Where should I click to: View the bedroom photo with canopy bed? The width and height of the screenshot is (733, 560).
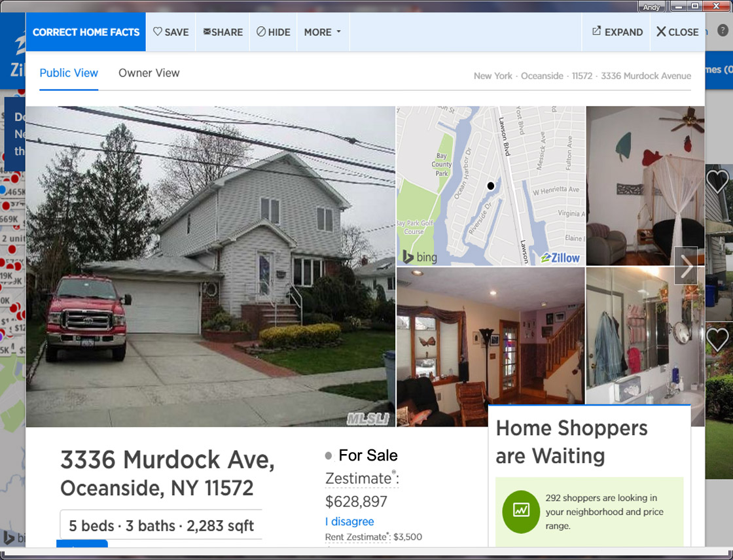pyautogui.click(x=645, y=186)
